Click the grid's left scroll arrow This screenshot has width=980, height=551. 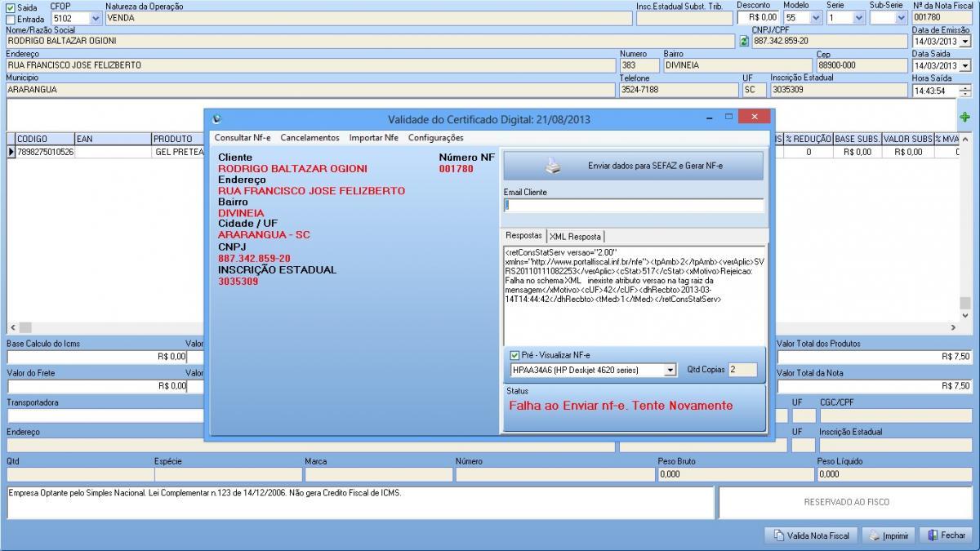tap(12, 327)
